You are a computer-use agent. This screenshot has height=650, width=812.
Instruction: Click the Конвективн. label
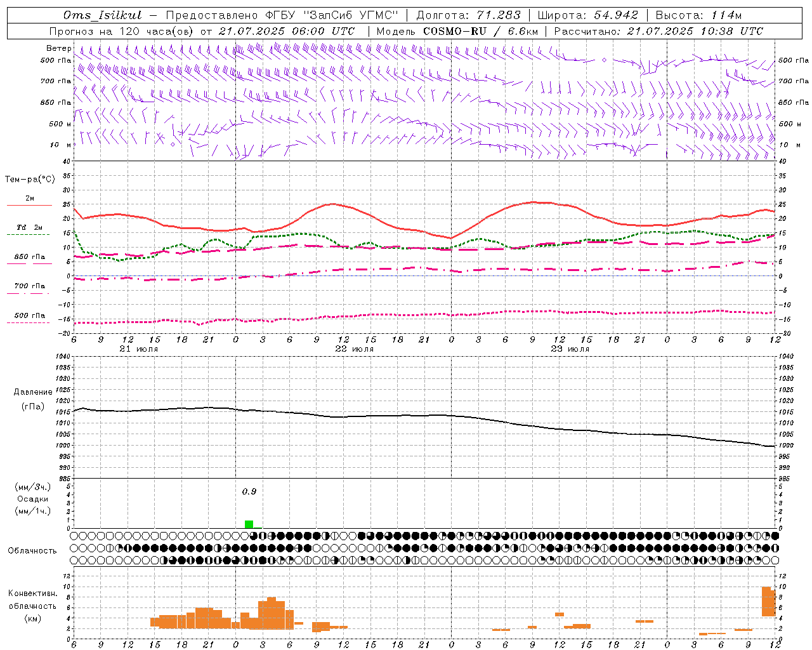pos(32,594)
